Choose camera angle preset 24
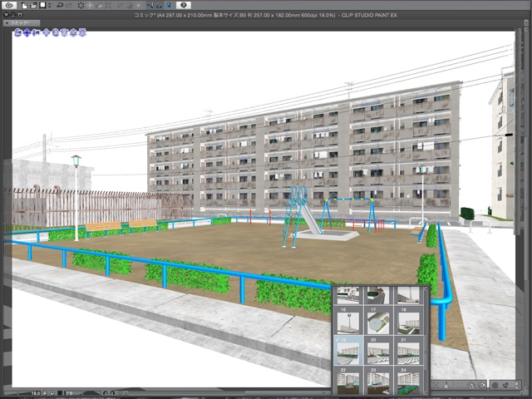 [408, 380]
